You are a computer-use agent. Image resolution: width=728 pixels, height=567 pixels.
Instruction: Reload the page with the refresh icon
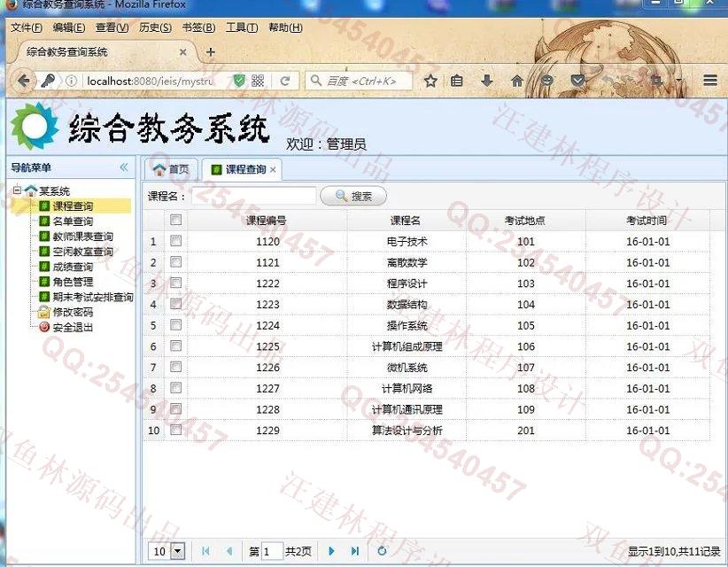[285, 81]
